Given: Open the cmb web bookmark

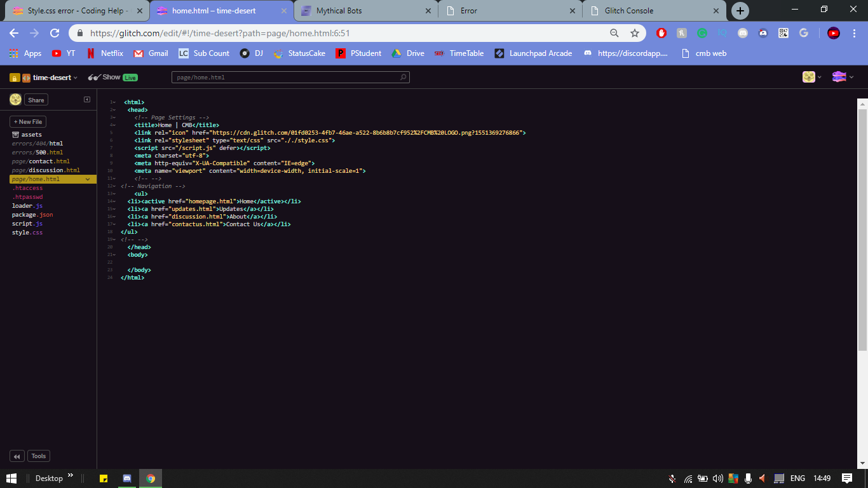Looking at the screenshot, I should (703, 53).
